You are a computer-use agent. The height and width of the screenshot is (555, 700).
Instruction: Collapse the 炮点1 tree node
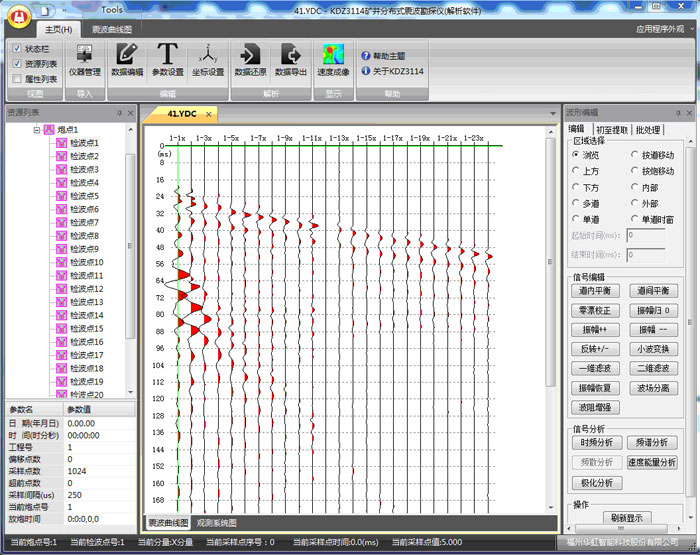point(37,131)
